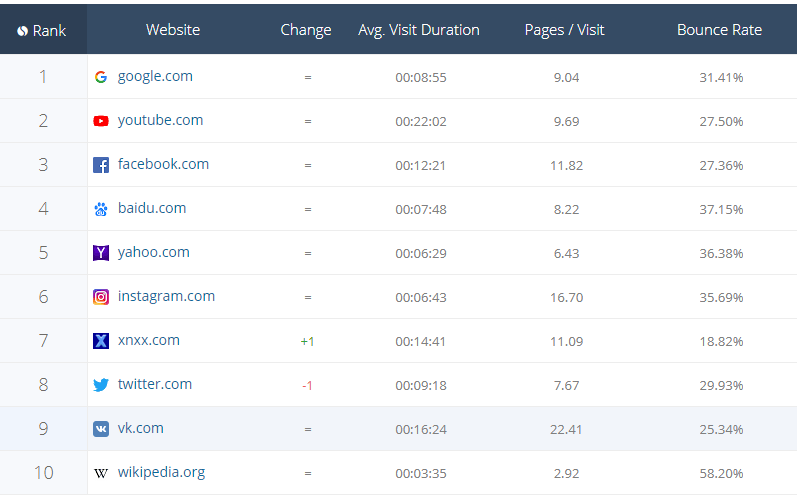
Task: Click bounce rate value 25.34%
Action: (721, 430)
